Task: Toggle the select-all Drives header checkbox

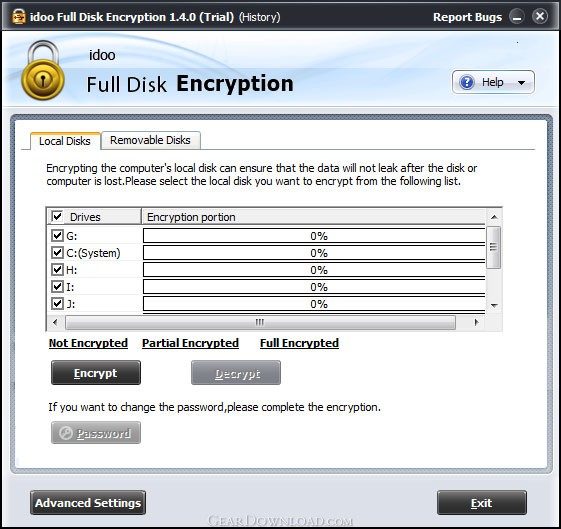Action: pos(57,216)
